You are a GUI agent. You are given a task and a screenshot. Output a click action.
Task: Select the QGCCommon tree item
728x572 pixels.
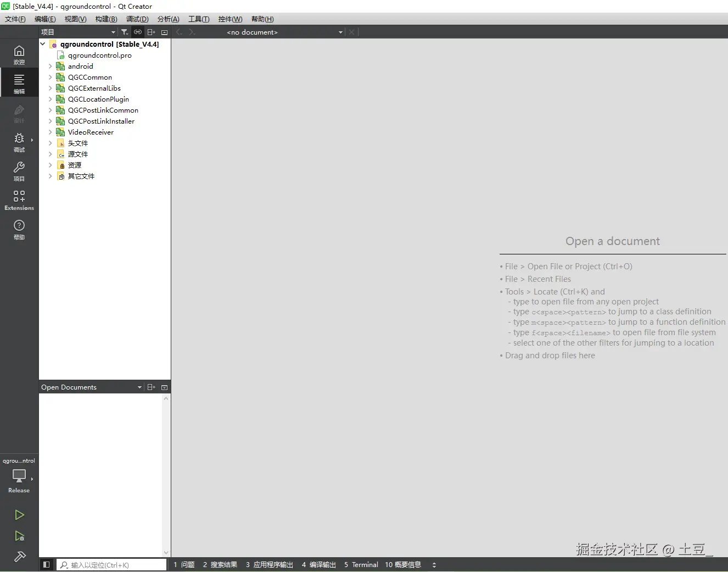pos(89,77)
